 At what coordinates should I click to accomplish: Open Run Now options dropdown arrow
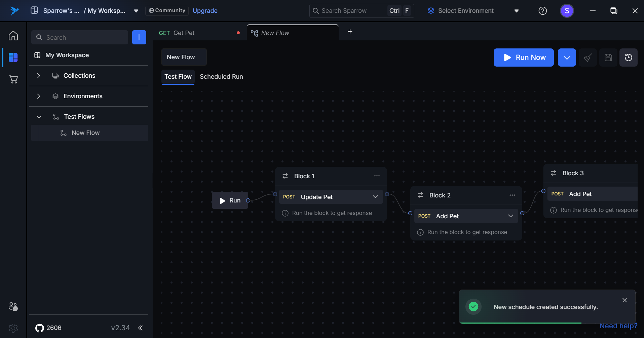567,58
